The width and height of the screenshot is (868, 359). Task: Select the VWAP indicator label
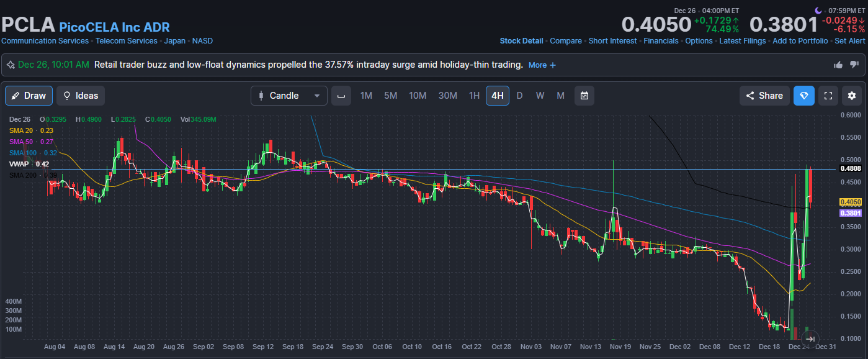pos(29,164)
